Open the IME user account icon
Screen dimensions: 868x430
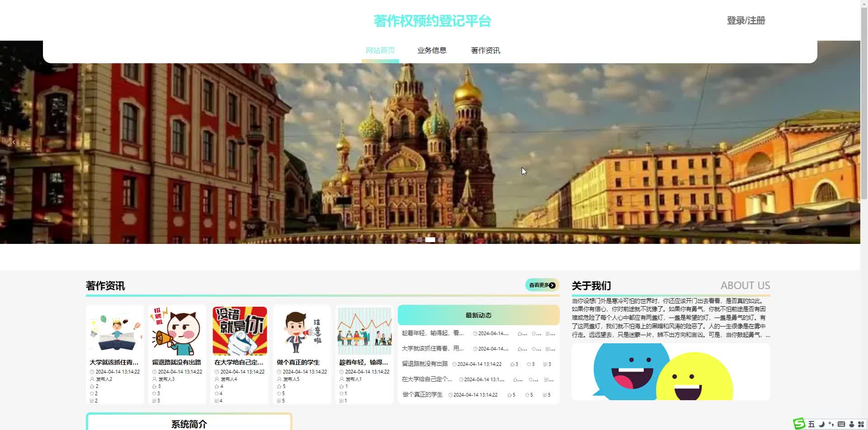pos(852,424)
